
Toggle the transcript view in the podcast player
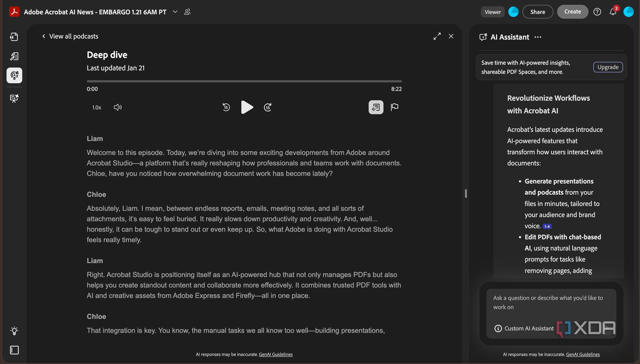point(375,107)
